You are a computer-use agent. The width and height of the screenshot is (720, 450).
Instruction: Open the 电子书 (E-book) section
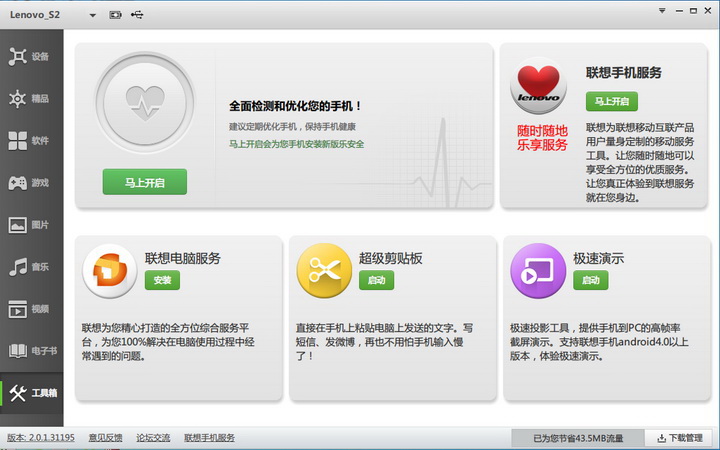tap(31, 351)
